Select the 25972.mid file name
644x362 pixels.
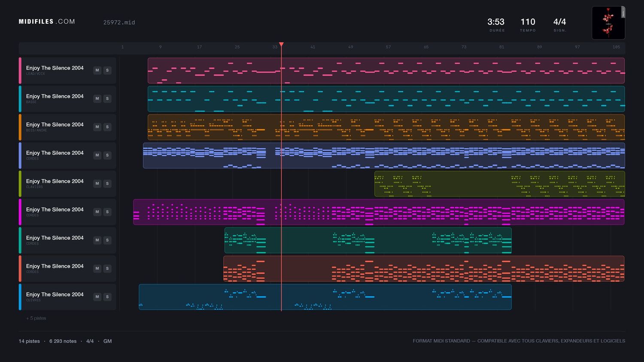(x=119, y=22)
